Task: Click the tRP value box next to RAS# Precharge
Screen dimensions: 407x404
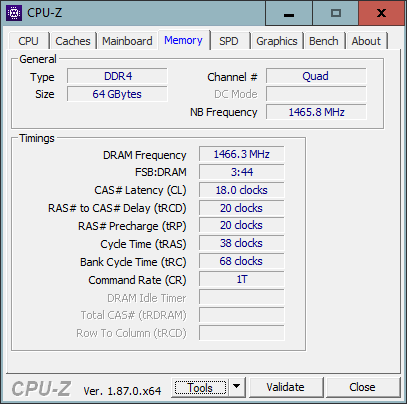Action: tap(242, 225)
